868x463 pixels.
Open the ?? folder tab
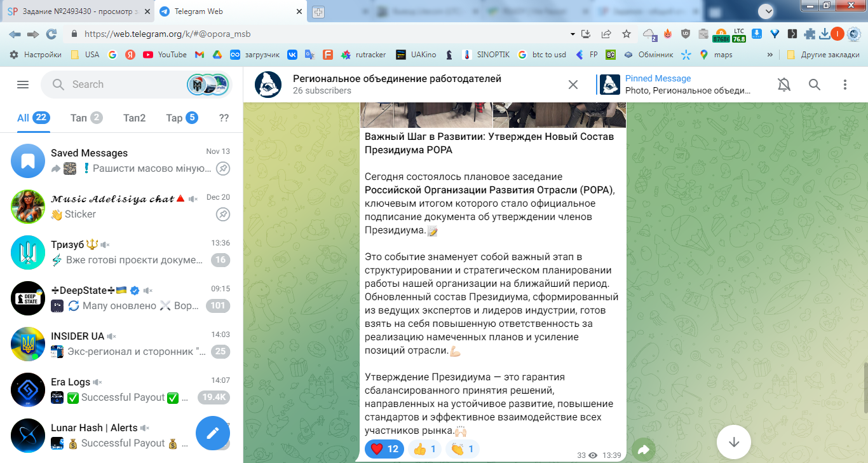click(224, 118)
